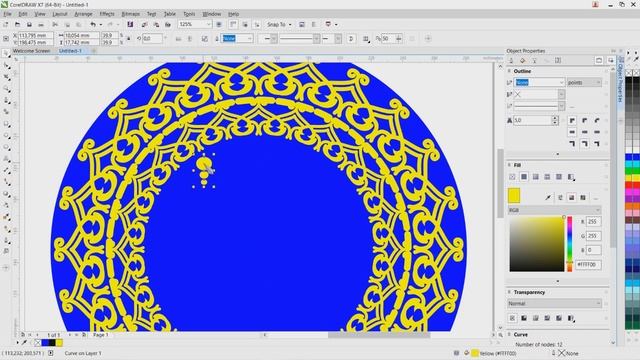Click the Close curve icon in property bar
This screenshot has height=360, width=640.
[x=351, y=39]
